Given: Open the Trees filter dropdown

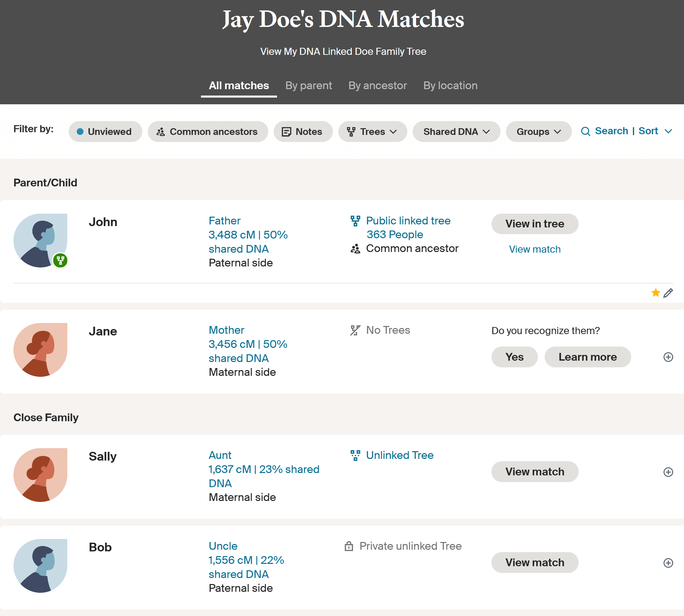Looking at the screenshot, I should (x=373, y=132).
